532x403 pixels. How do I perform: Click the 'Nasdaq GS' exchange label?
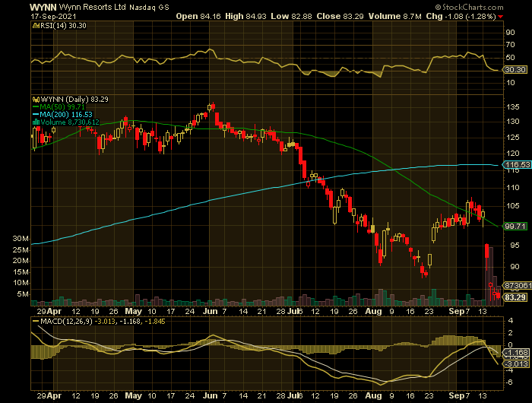[149, 8]
